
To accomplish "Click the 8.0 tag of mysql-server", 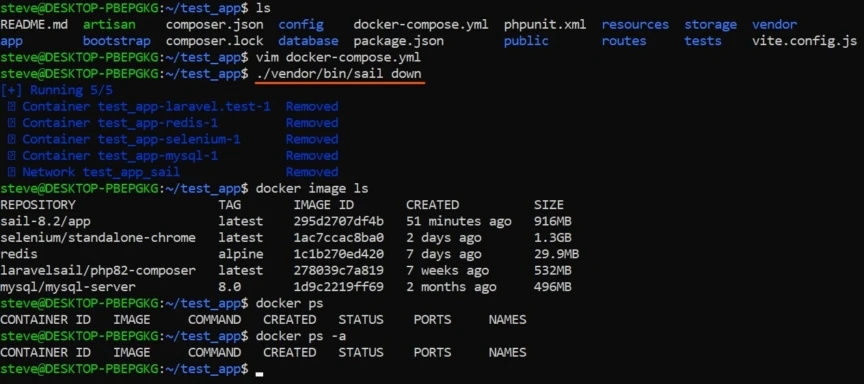I will pos(229,287).
